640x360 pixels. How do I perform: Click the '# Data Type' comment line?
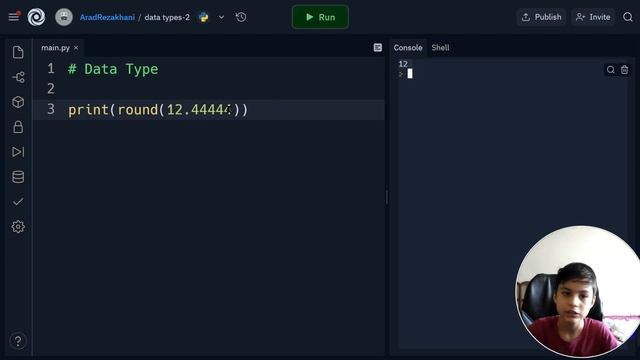click(113, 69)
